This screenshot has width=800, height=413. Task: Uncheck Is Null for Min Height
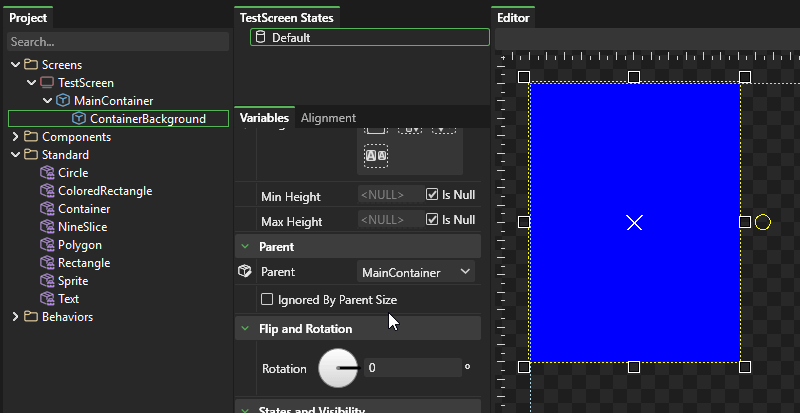(x=432, y=194)
